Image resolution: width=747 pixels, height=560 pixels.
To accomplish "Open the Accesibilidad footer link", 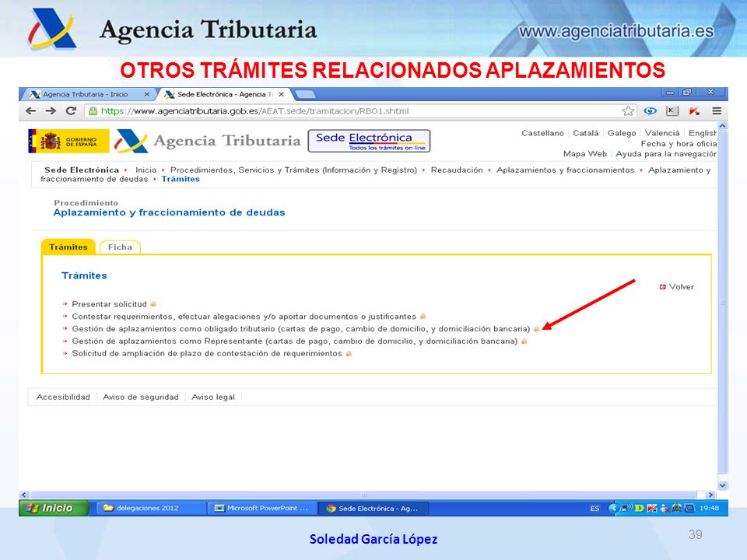I will pyautogui.click(x=63, y=397).
